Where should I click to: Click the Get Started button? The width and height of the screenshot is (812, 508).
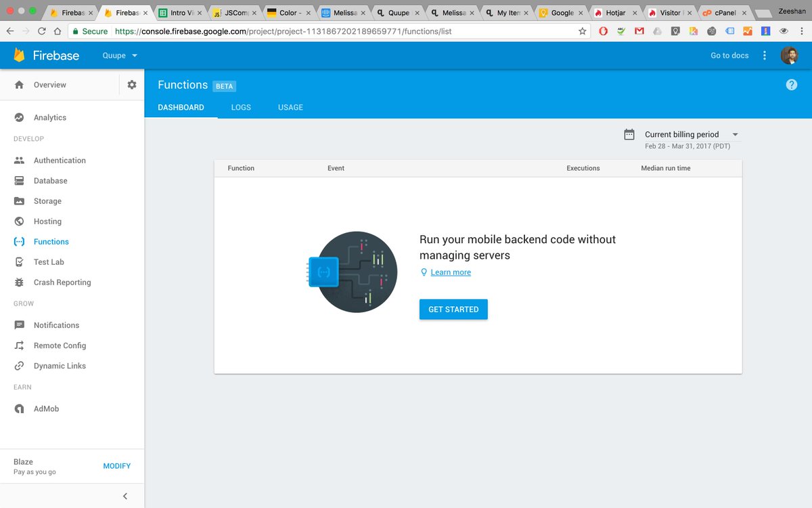tap(453, 310)
